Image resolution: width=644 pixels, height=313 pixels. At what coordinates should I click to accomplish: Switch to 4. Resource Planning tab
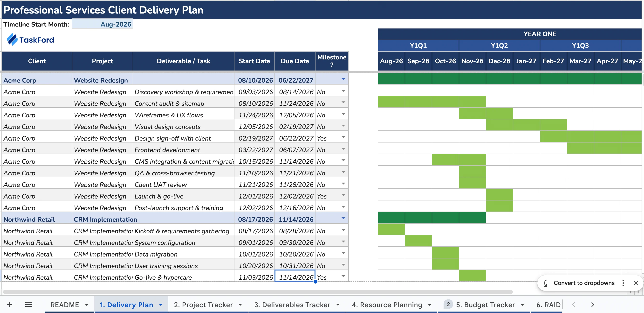[387, 305]
